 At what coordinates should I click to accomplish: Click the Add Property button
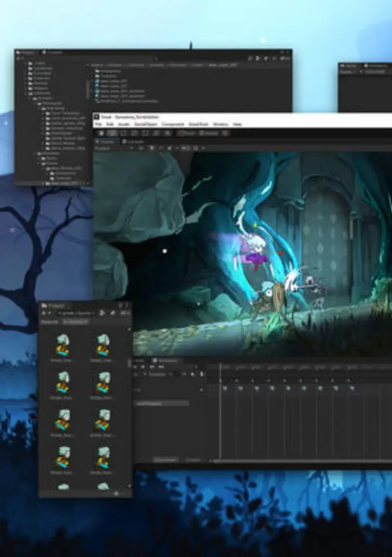(x=162, y=404)
